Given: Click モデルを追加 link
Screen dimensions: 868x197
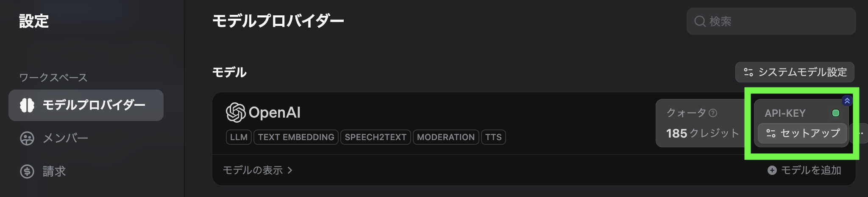Looking at the screenshot, I should point(804,170).
